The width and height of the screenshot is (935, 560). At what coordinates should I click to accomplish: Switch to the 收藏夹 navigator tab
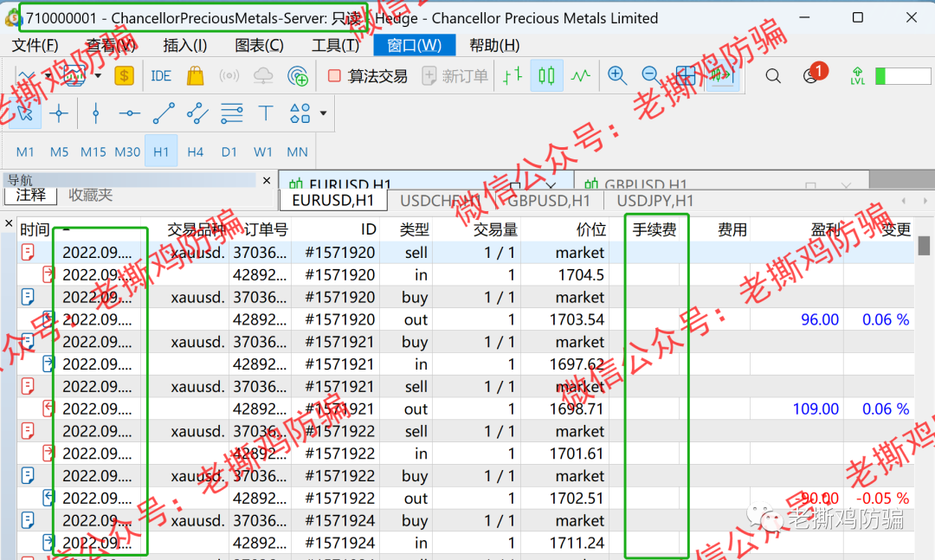pyautogui.click(x=90, y=195)
